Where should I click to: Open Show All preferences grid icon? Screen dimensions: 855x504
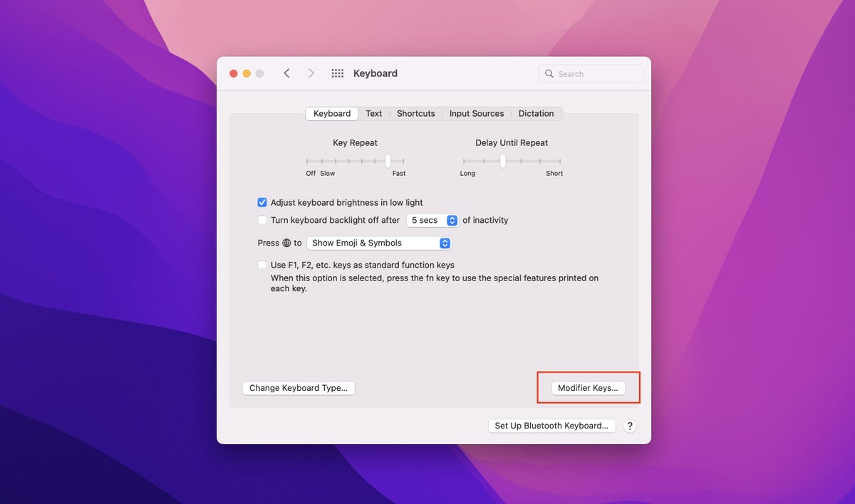pyautogui.click(x=336, y=73)
